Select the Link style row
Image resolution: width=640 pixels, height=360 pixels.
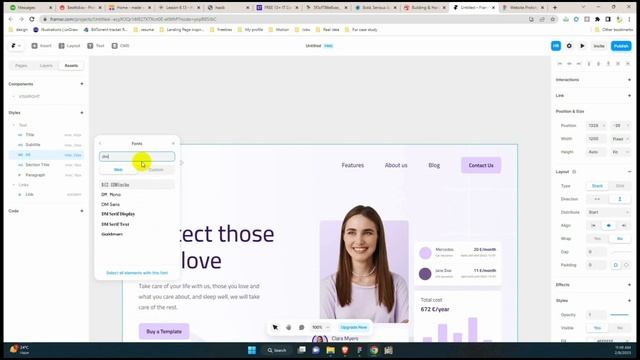46,195
